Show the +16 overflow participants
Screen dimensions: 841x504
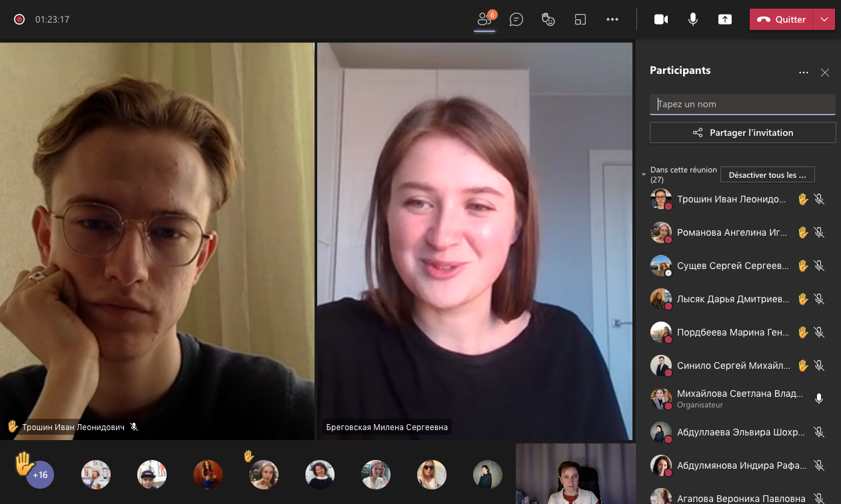pyautogui.click(x=40, y=475)
